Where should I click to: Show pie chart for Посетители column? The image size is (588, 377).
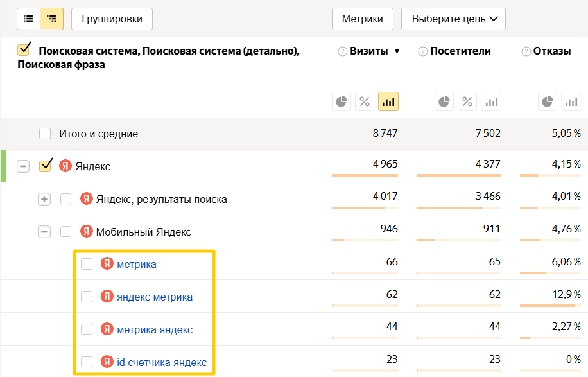pos(444,101)
